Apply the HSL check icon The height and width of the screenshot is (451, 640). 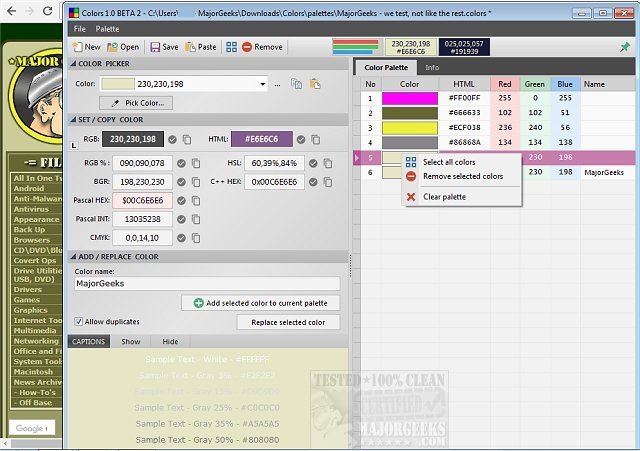[313, 163]
